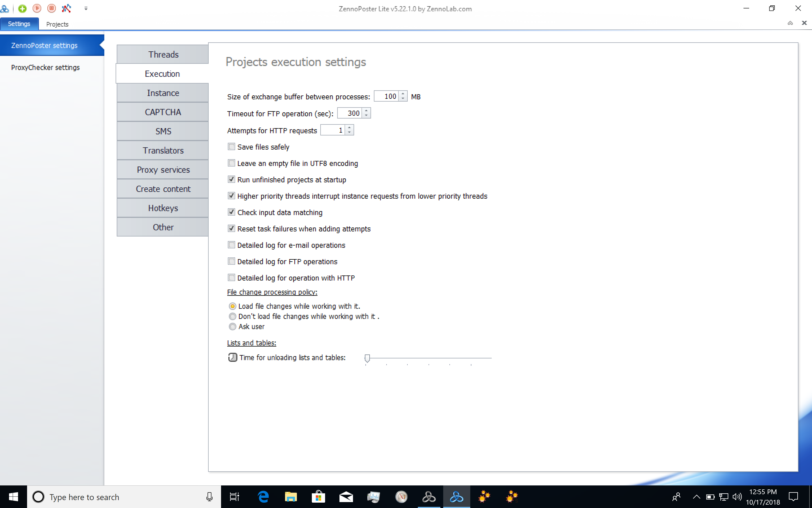This screenshot has width=812, height=508.
Task: Uncheck Higher priority threads interrupt option
Action: tap(231, 196)
